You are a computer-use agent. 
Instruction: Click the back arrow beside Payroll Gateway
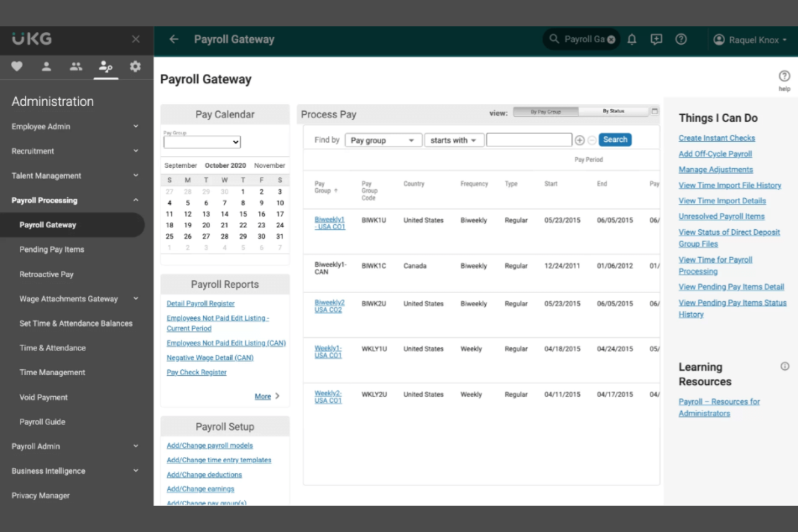(x=174, y=39)
